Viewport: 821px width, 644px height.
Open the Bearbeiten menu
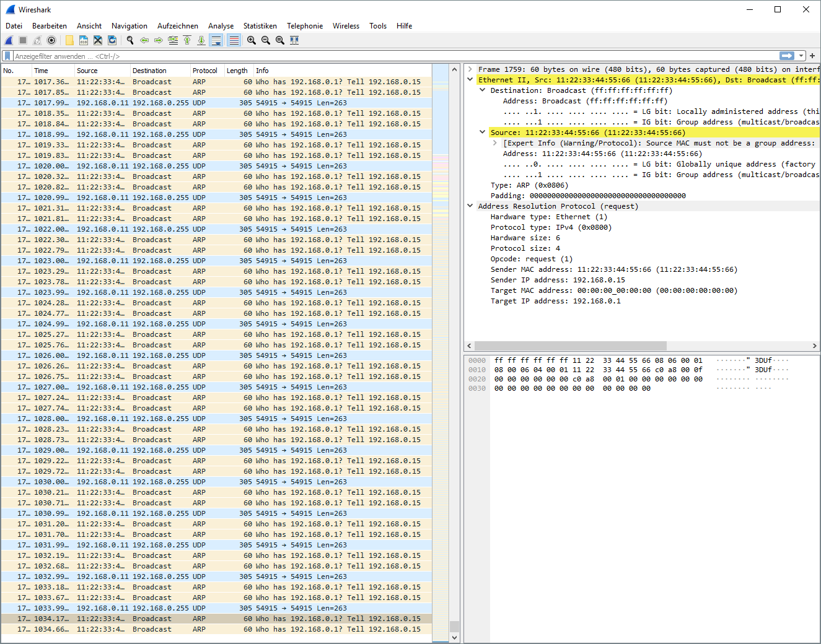pyautogui.click(x=50, y=26)
